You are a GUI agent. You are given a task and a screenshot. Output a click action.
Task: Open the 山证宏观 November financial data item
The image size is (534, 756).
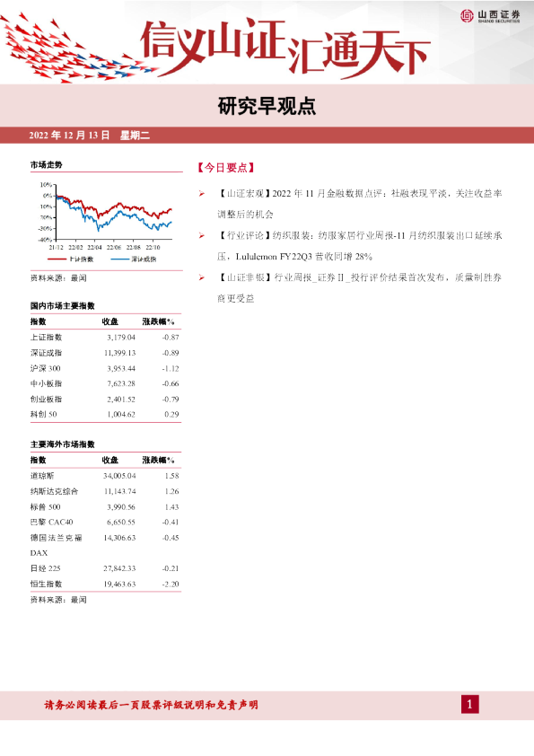359,204
